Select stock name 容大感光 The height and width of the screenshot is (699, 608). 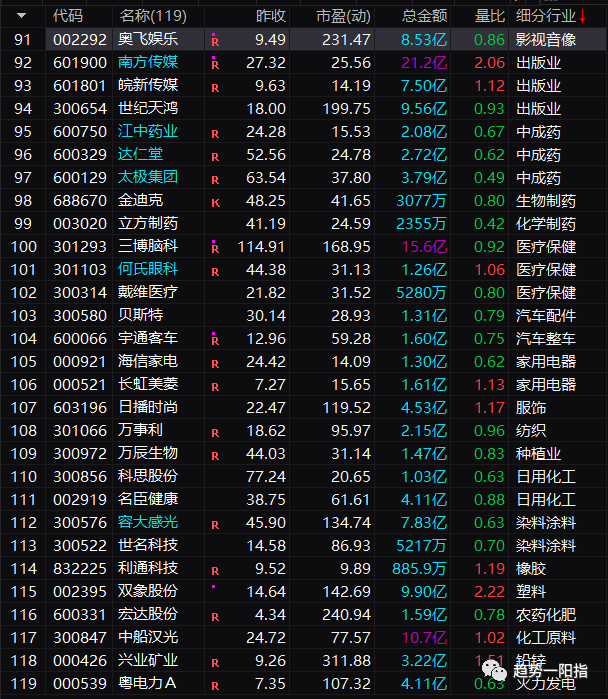[148, 522]
